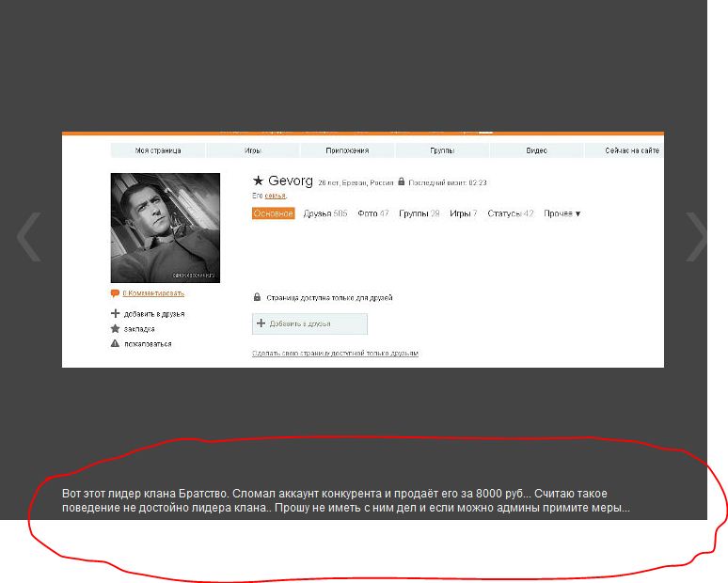Click star icon before Gevorg name
This screenshot has width=728, height=583.
tap(258, 181)
